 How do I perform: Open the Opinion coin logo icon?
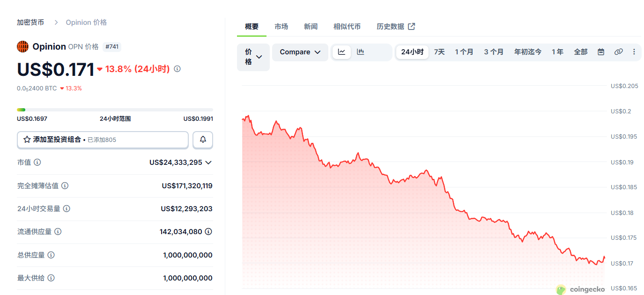pyautogui.click(x=23, y=46)
